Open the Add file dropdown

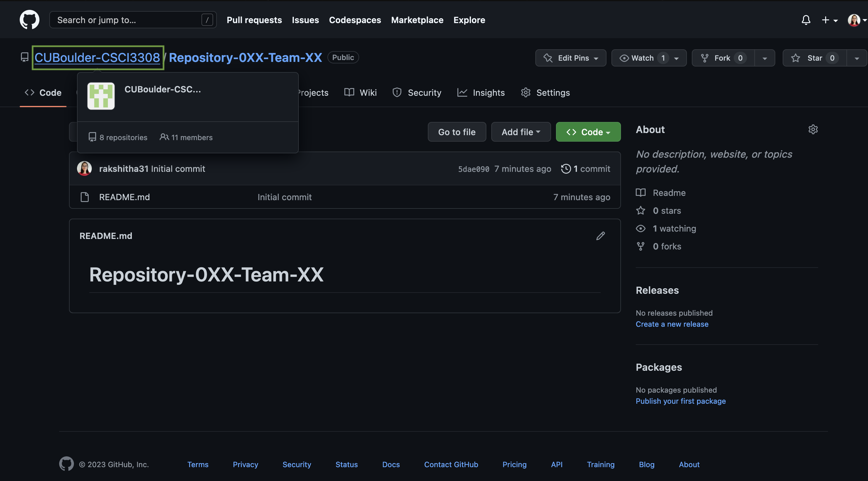(521, 132)
